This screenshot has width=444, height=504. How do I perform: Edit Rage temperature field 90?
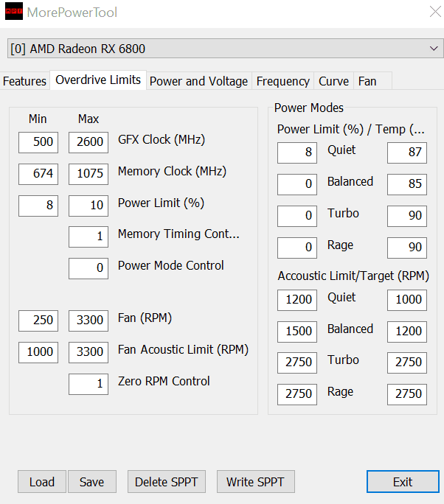[407, 248]
